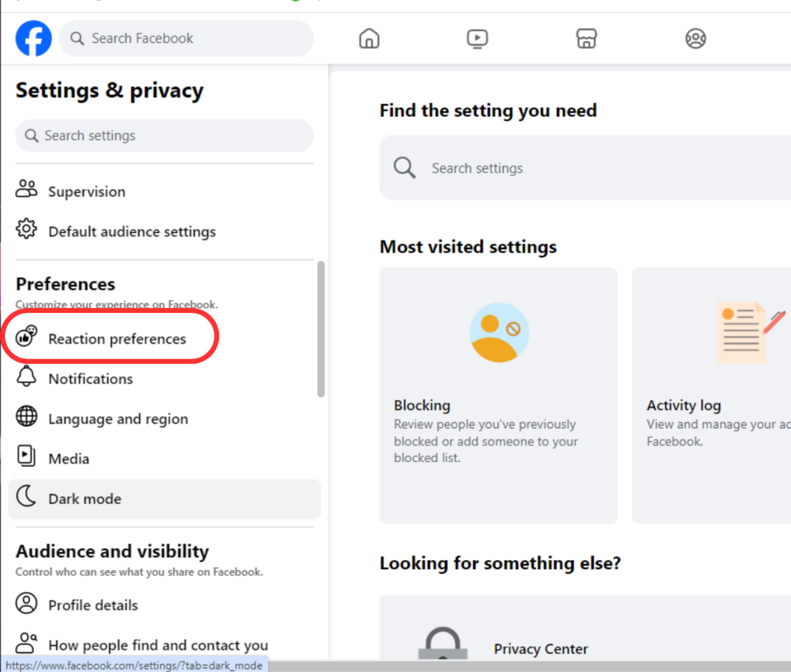Image resolution: width=791 pixels, height=672 pixels.
Task: Open the Marketplace icon
Action: pyautogui.click(x=586, y=38)
